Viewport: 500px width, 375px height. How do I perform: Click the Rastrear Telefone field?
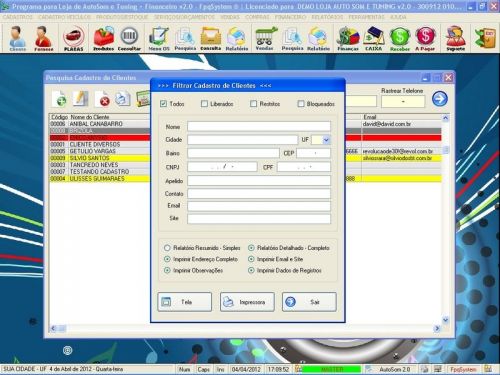[x=403, y=101]
